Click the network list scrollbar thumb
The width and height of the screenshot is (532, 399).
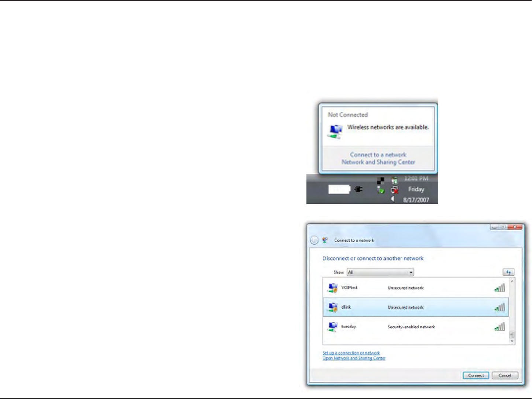512,335
